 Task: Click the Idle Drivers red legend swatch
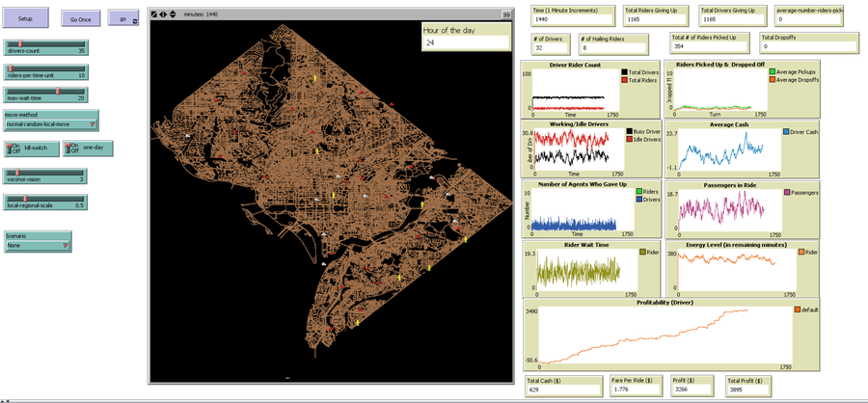629,139
